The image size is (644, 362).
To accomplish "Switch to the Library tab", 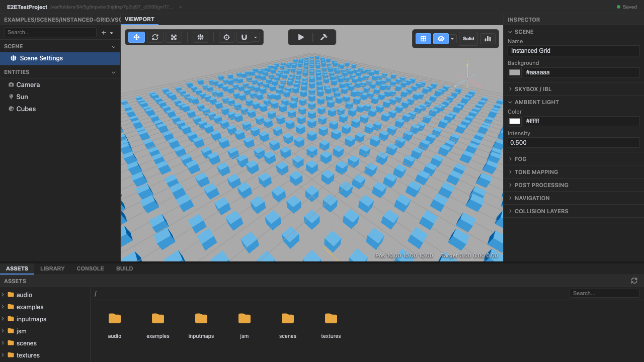I will [x=52, y=268].
